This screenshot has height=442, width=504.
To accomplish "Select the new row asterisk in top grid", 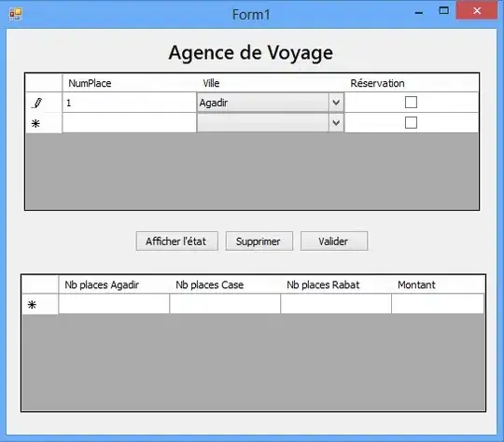I will (35, 123).
